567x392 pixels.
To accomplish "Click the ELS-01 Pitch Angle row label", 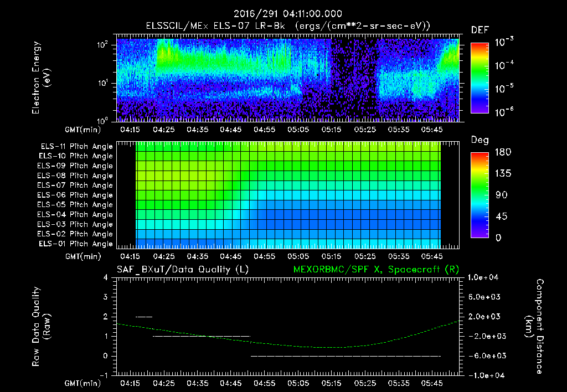I will 76,244.
